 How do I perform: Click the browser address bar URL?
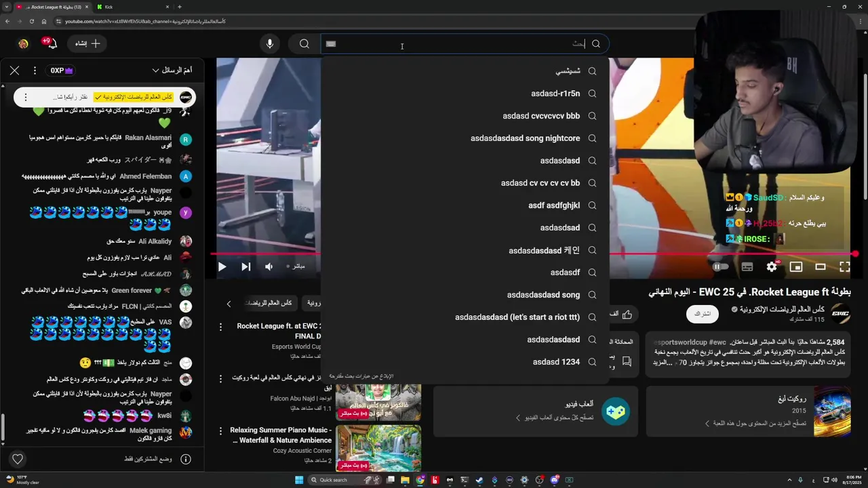(145, 21)
